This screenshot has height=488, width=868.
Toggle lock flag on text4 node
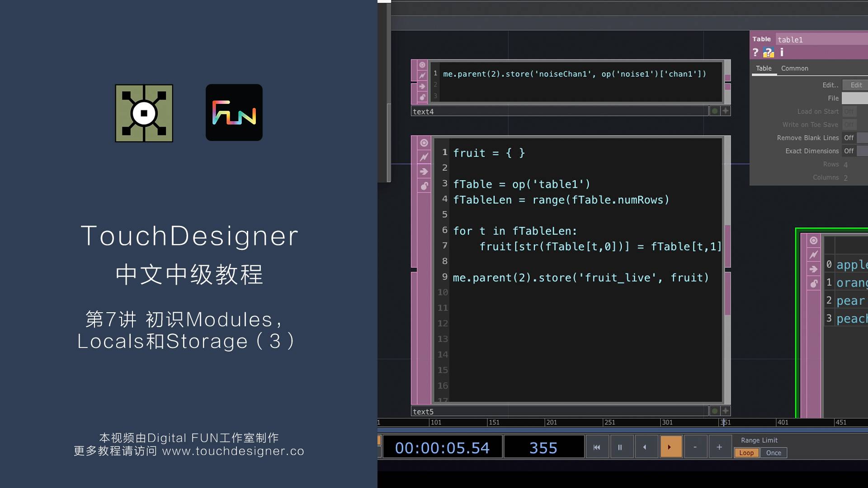click(x=422, y=97)
